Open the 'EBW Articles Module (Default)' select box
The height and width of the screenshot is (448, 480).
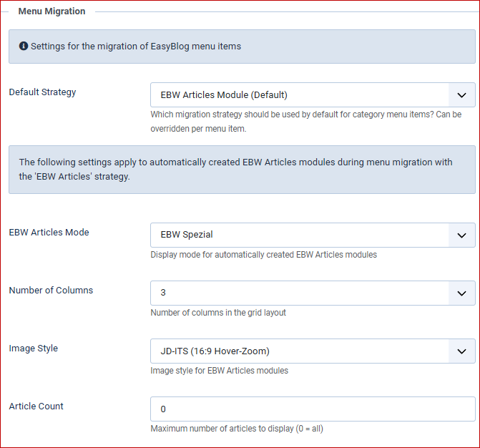(299, 94)
